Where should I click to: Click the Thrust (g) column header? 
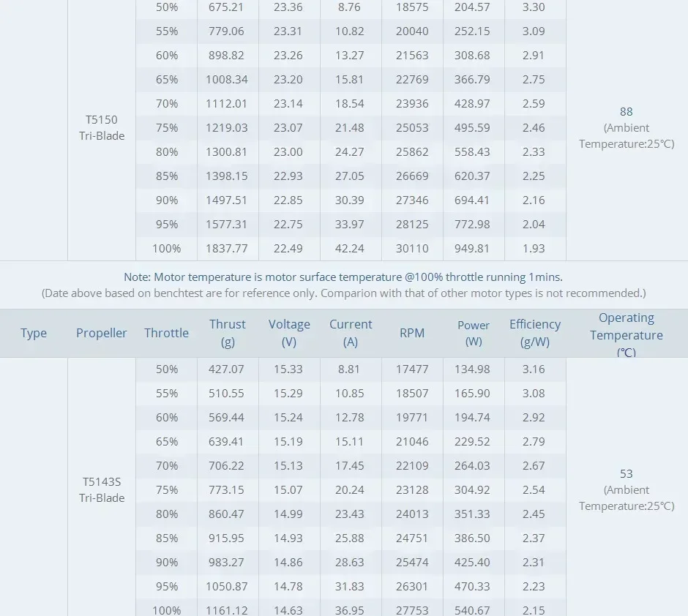coord(228,333)
